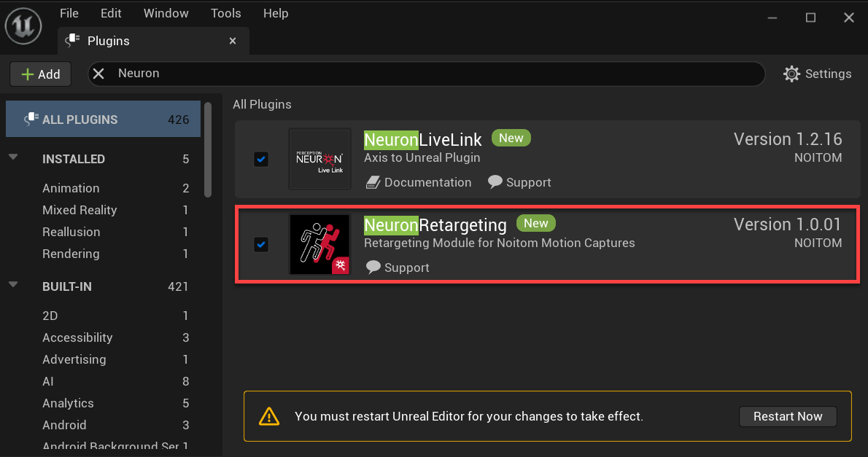
Task: Click the NeuronLiveLink plugin thumbnail
Action: point(319,159)
